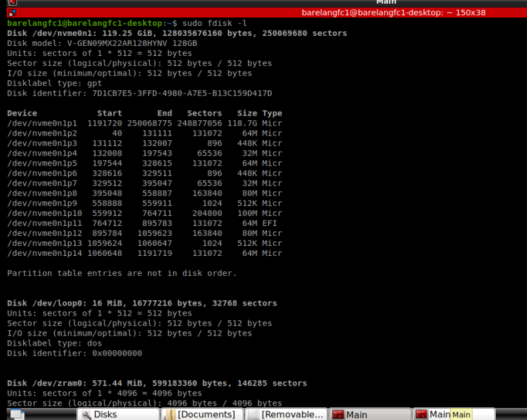Click the '/dev/nvme0n1p7' device entry
The height and width of the screenshot is (420, 527).
click(42, 183)
